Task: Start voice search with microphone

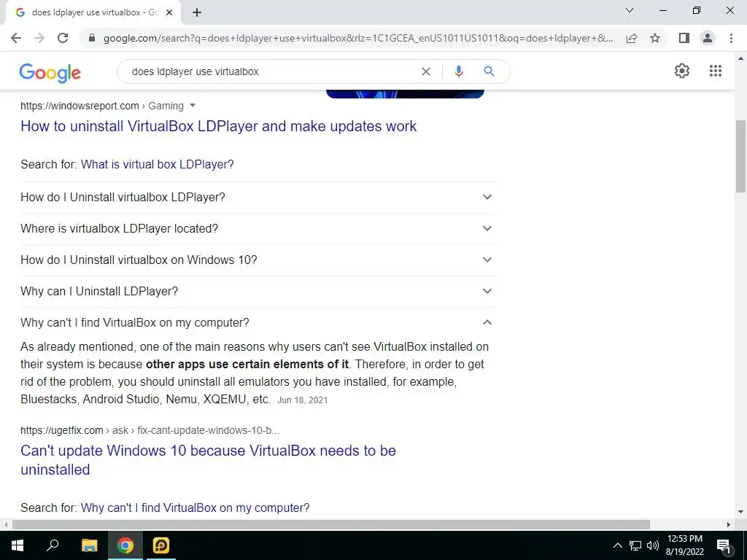Action: coord(458,71)
